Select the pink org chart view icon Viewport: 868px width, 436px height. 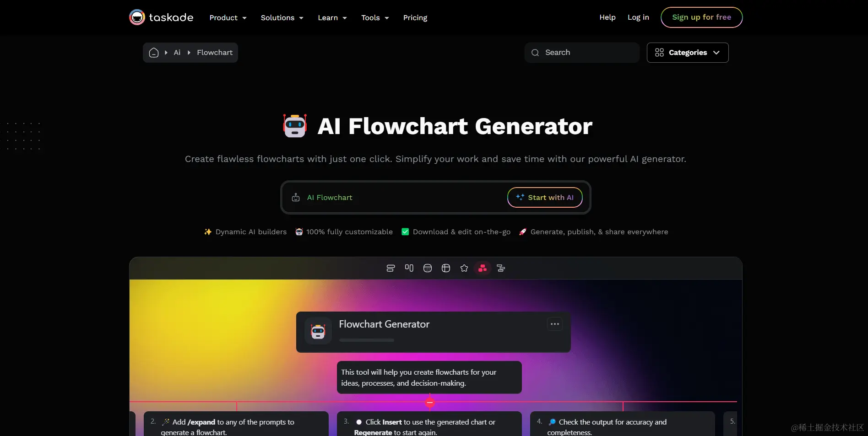(483, 268)
